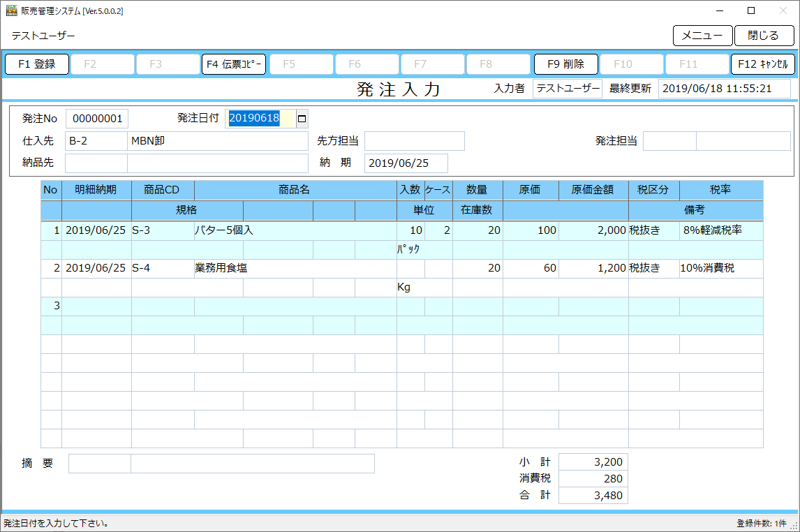Click row 2 数量 cell
This screenshot has width=800, height=532.
tap(477, 268)
